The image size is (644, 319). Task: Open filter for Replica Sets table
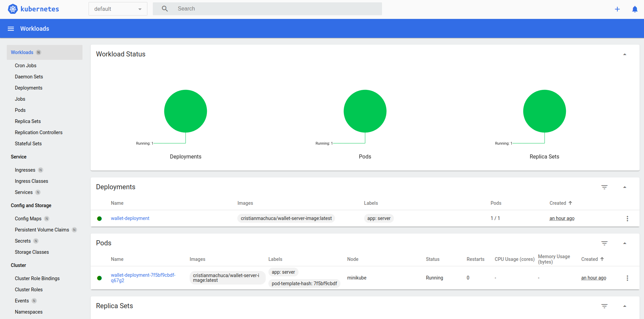click(604, 306)
